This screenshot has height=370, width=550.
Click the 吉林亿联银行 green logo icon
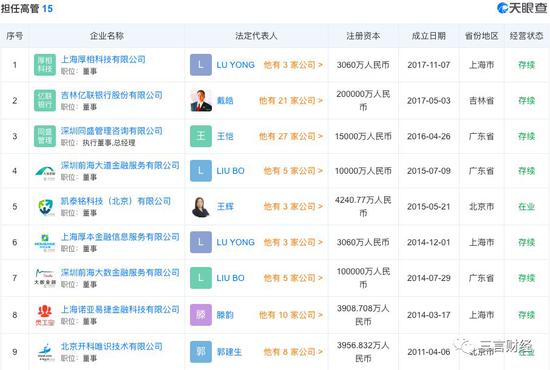45,100
